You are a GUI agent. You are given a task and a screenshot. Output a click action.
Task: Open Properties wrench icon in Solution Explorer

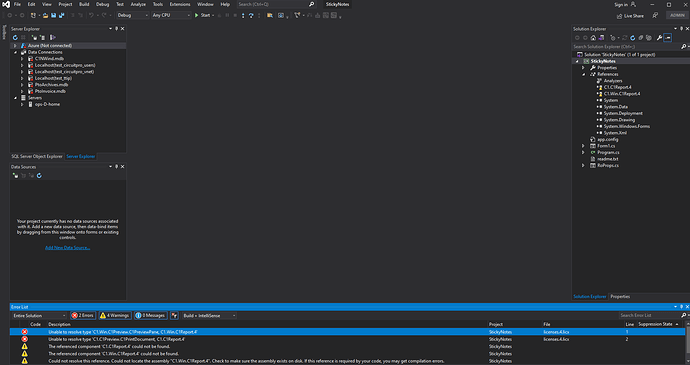(659, 38)
